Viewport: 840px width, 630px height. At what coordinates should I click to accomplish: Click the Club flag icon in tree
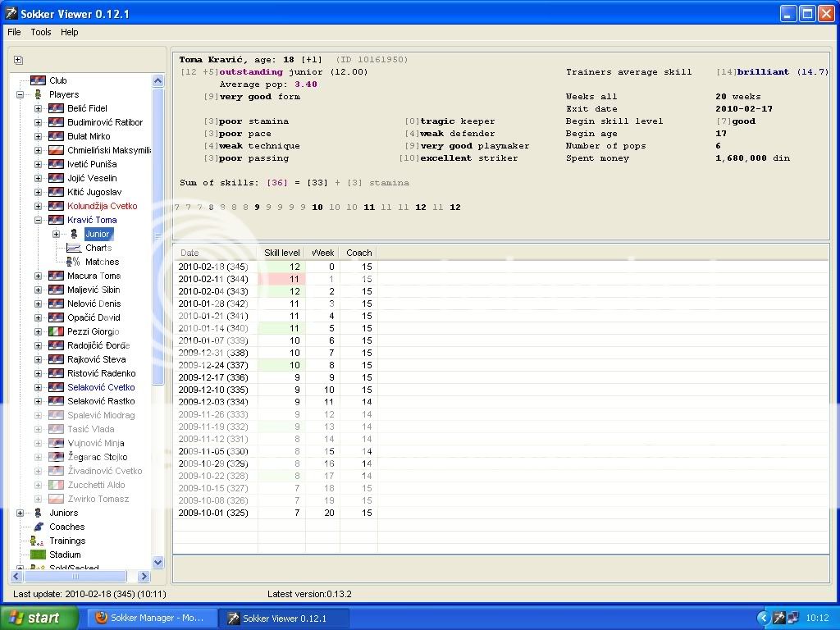[x=38, y=80]
